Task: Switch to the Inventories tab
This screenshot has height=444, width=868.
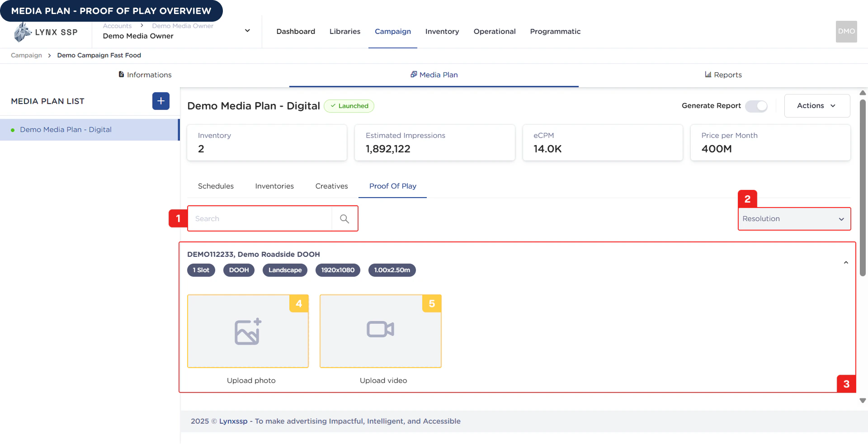Action: tap(274, 186)
